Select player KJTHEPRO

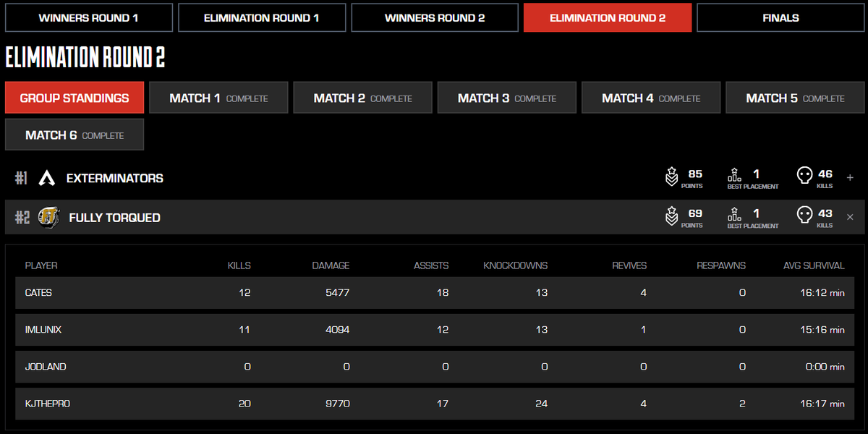coord(48,404)
